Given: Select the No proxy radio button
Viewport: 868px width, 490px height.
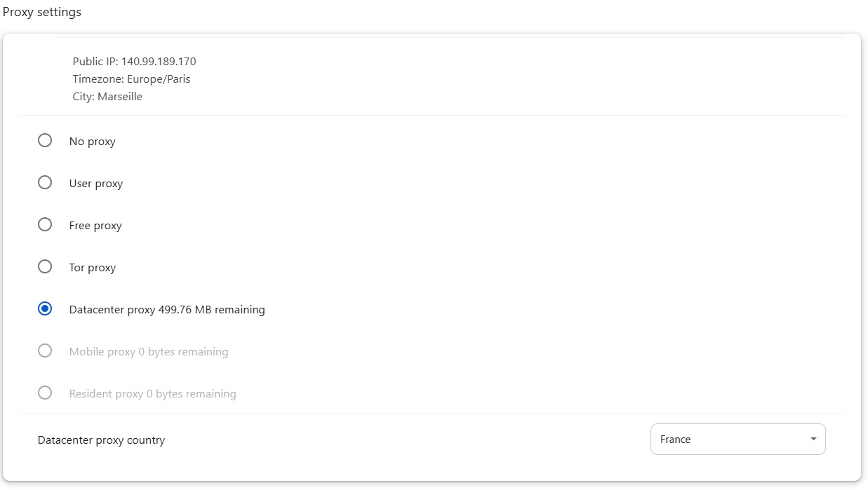Looking at the screenshot, I should tap(45, 141).
